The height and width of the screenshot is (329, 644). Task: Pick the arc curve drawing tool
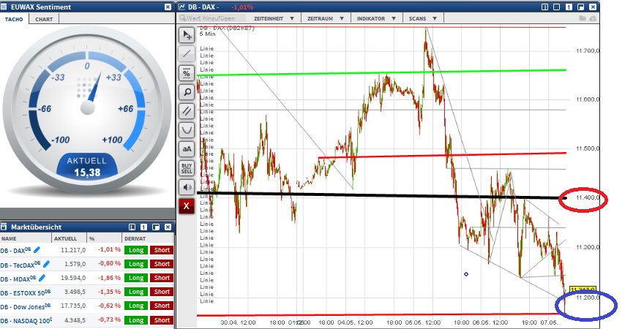point(187,130)
